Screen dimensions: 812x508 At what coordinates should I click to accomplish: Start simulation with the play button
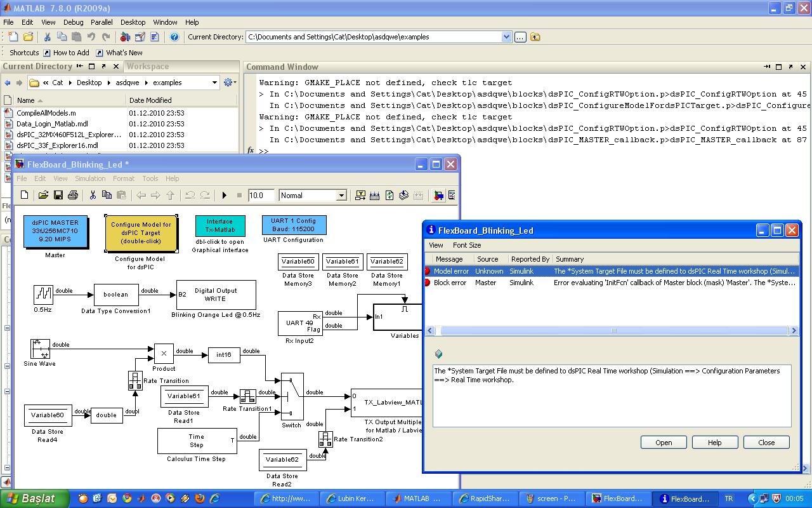coord(224,196)
